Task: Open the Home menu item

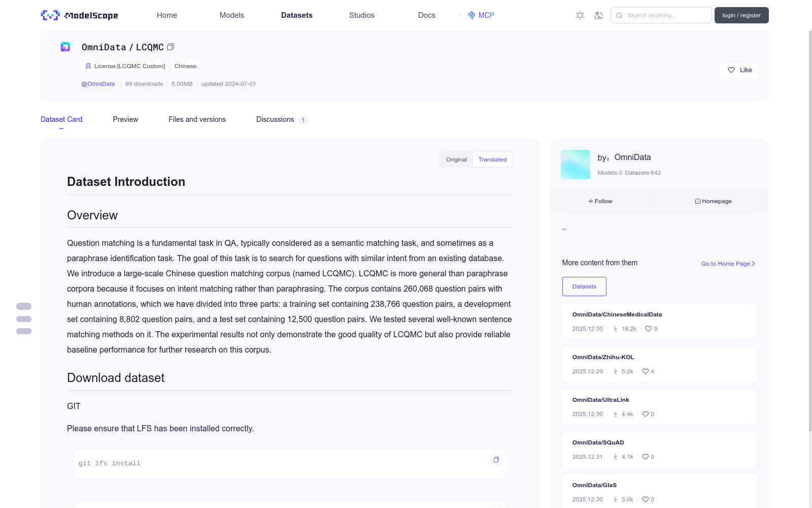Action: point(167,15)
